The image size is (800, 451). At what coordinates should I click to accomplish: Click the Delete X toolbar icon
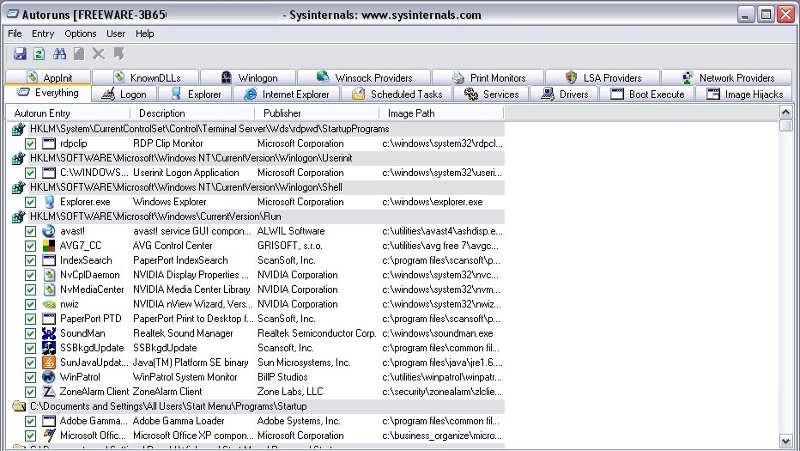[98, 54]
